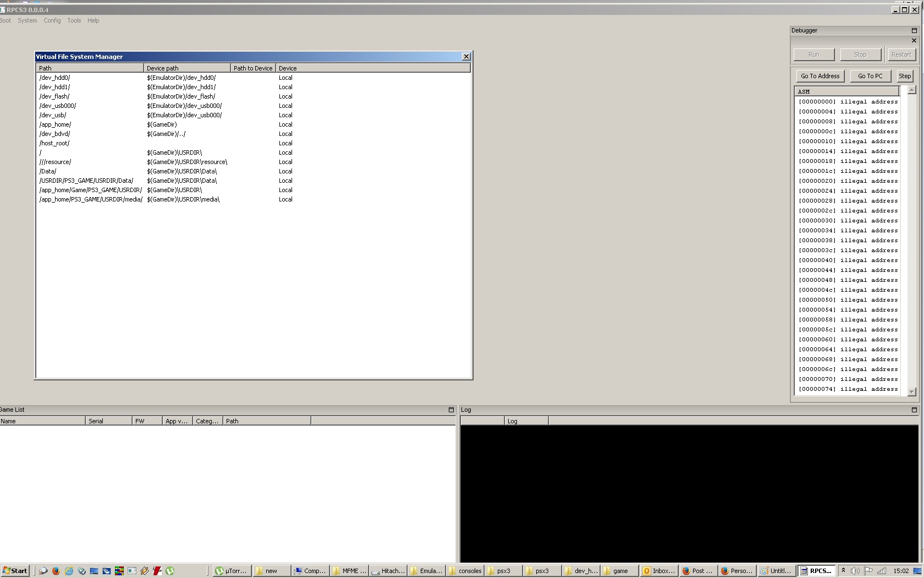Open the Help menu

click(x=94, y=20)
